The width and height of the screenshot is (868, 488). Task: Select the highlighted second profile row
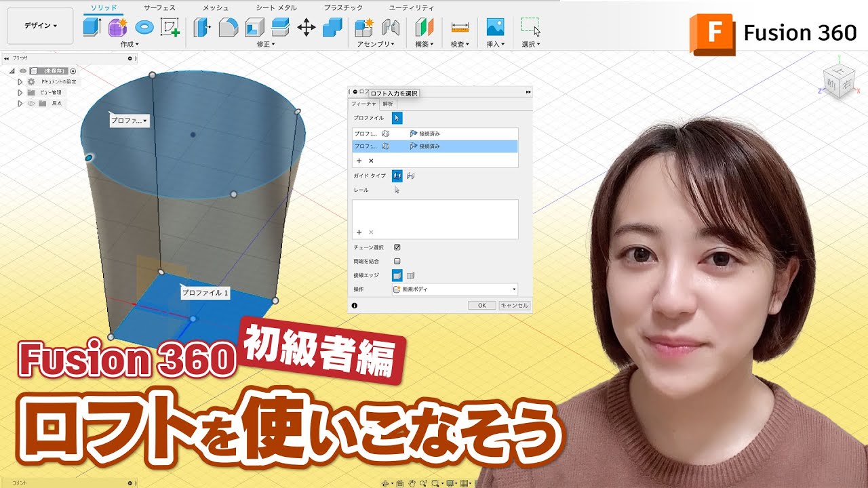point(435,146)
